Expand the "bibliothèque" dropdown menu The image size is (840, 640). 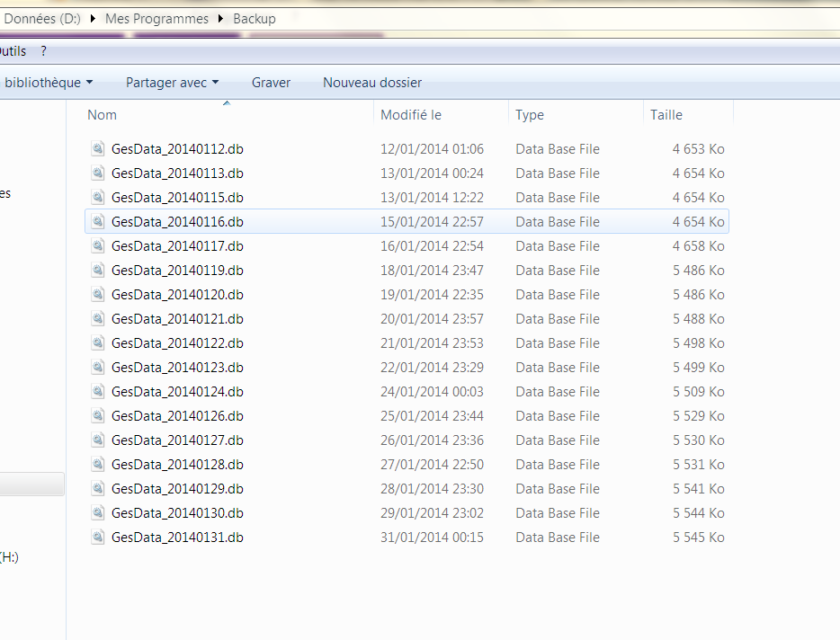(49, 83)
